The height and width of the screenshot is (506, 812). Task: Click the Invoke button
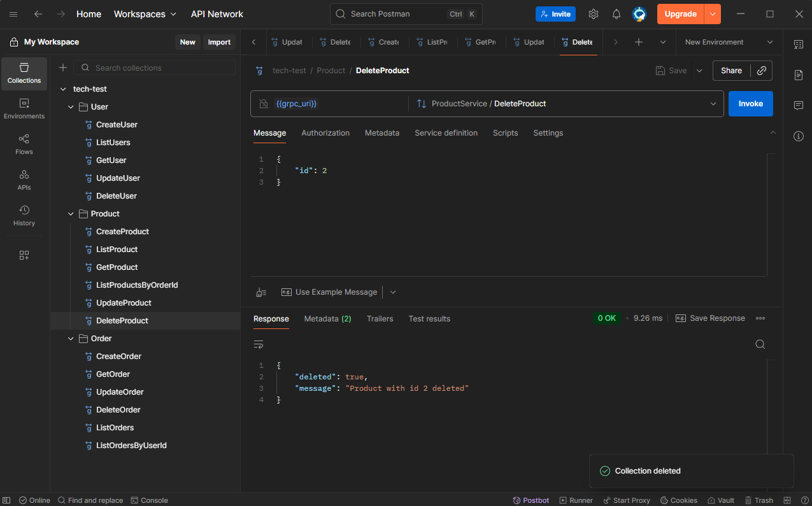(750, 104)
